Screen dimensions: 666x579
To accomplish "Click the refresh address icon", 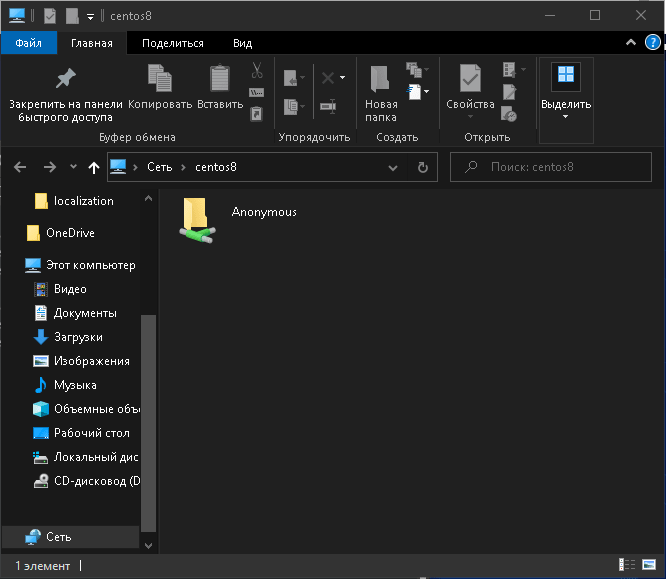I will point(423,167).
